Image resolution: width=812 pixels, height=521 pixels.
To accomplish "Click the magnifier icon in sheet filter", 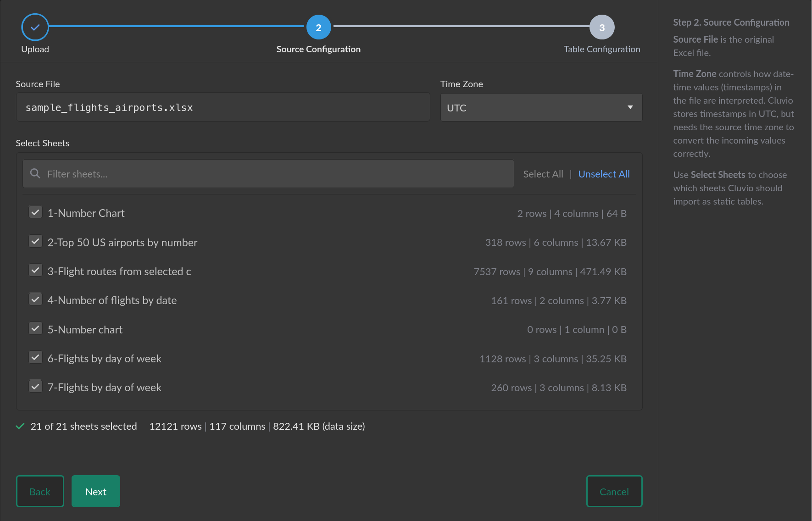I will 35,173.
